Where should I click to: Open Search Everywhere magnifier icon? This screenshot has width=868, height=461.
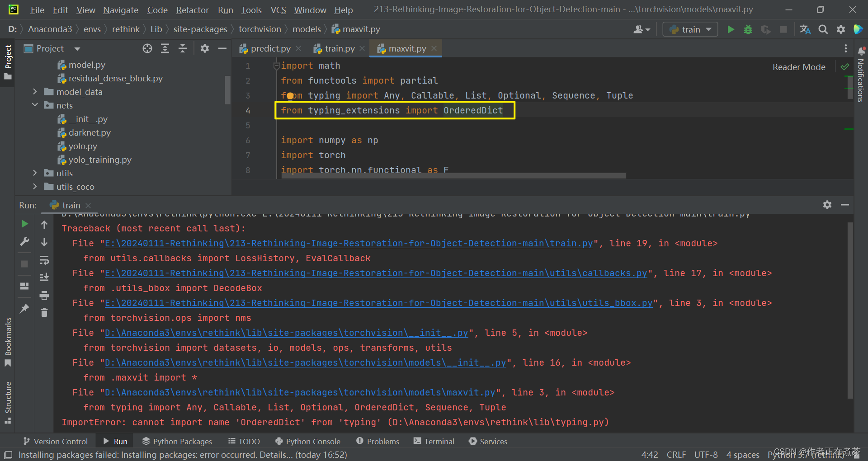(x=823, y=29)
